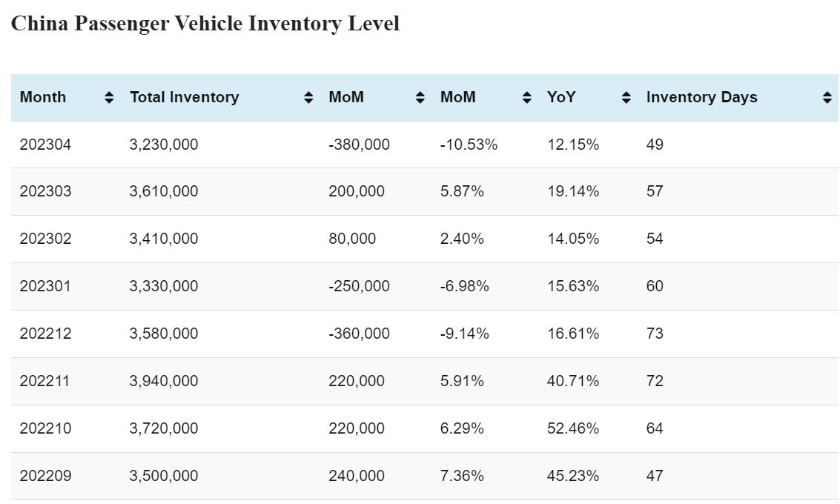The height and width of the screenshot is (504, 840).
Task: Click the sort arrows beside Inventory Days
Action: click(827, 97)
